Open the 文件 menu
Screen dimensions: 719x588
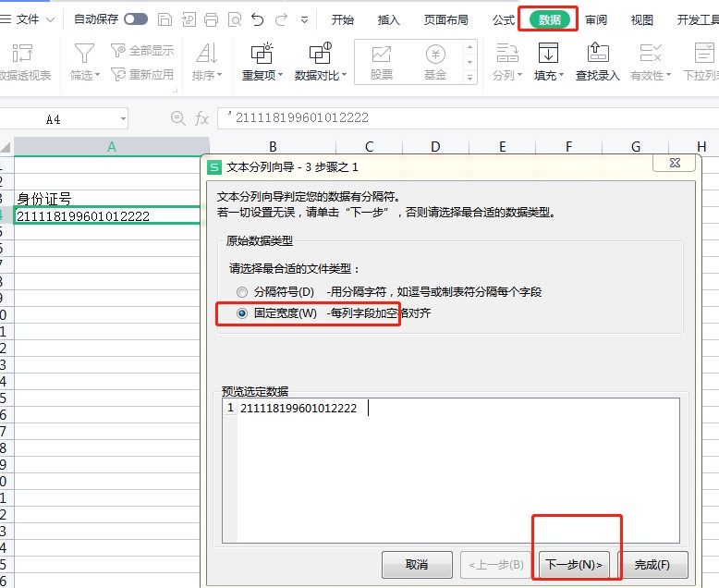pos(28,19)
